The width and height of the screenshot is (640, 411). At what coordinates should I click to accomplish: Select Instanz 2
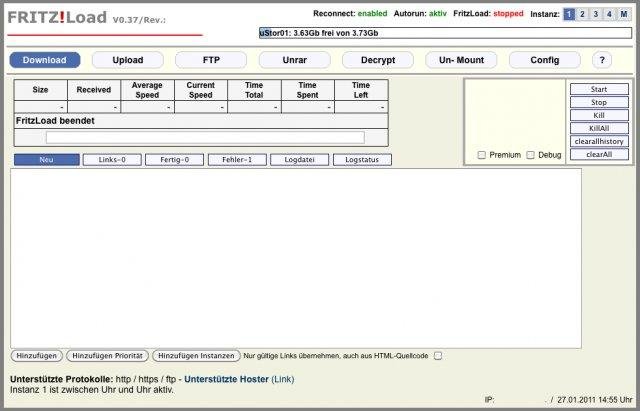tap(582, 14)
